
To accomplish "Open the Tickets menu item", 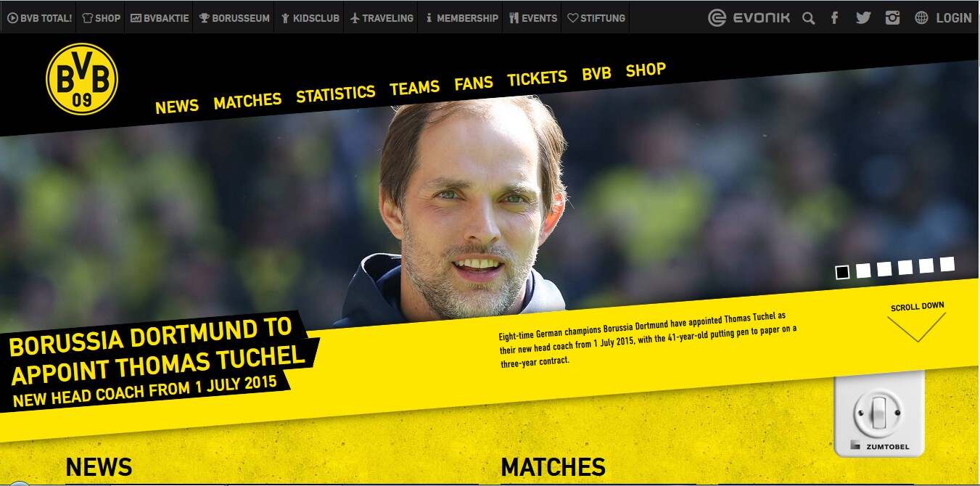I will 537,78.
